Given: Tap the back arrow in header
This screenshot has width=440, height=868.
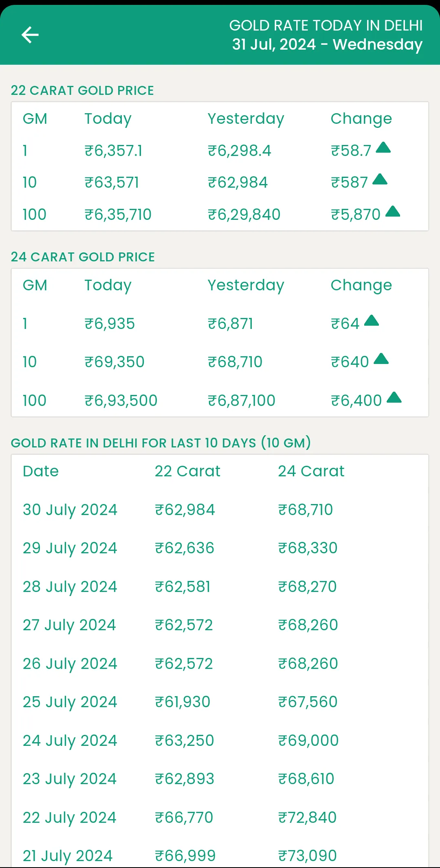Looking at the screenshot, I should [30, 35].
